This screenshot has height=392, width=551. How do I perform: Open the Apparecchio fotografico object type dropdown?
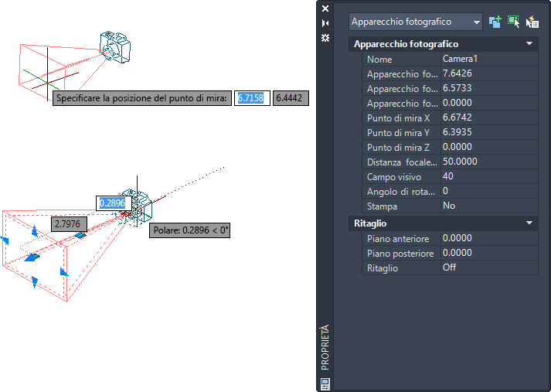[x=415, y=22]
